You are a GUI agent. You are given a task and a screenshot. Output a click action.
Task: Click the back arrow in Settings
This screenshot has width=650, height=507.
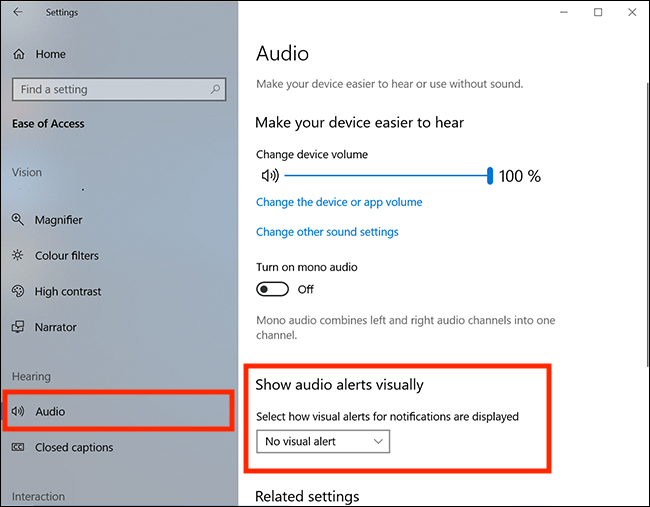(x=17, y=12)
